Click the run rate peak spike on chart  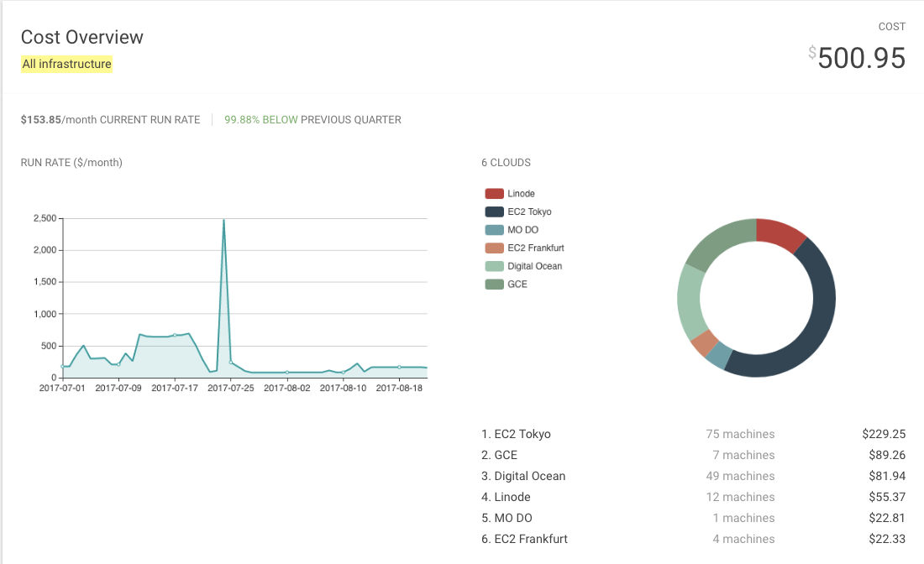point(223,221)
